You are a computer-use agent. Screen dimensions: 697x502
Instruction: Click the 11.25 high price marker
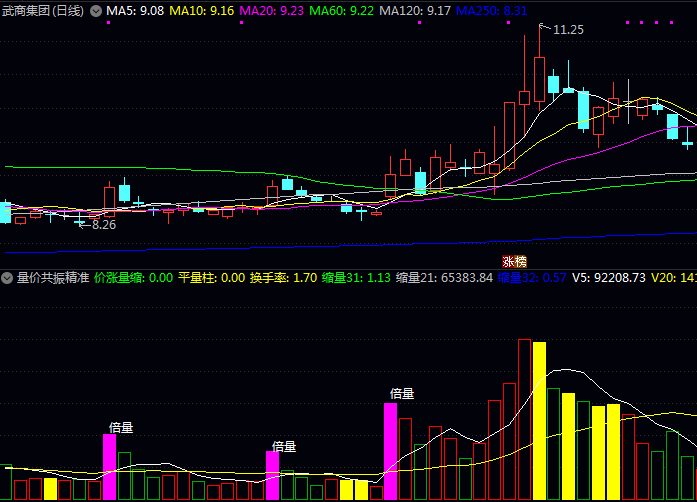click(568, 30)
